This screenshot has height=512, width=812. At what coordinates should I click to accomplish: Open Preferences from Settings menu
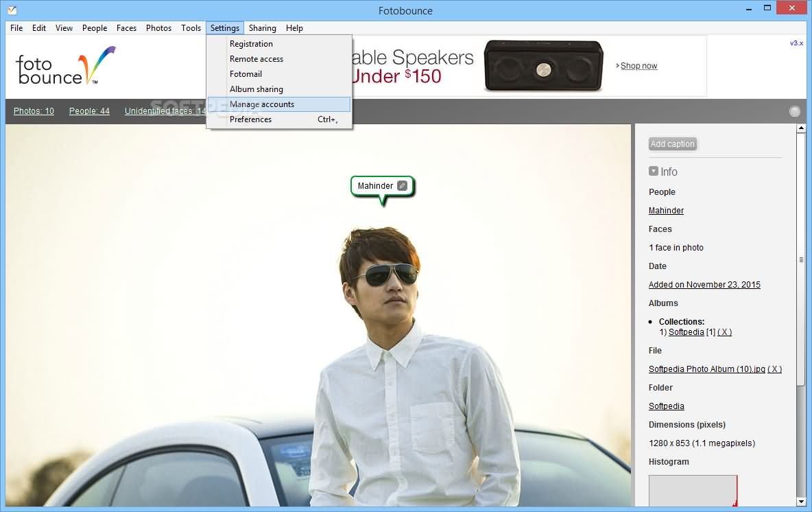point(279,119)
